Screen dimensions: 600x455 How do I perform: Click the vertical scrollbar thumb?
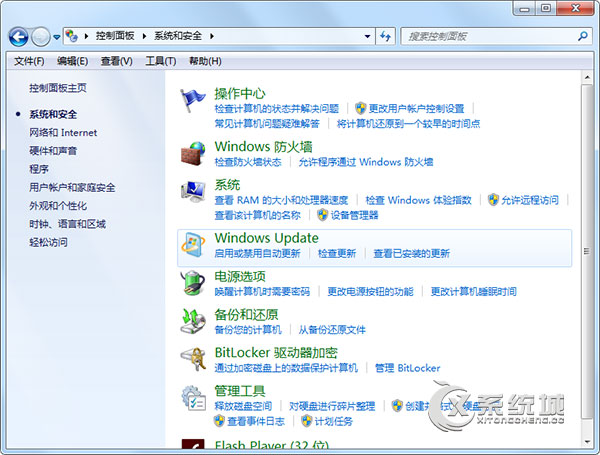tap(587, 251)
